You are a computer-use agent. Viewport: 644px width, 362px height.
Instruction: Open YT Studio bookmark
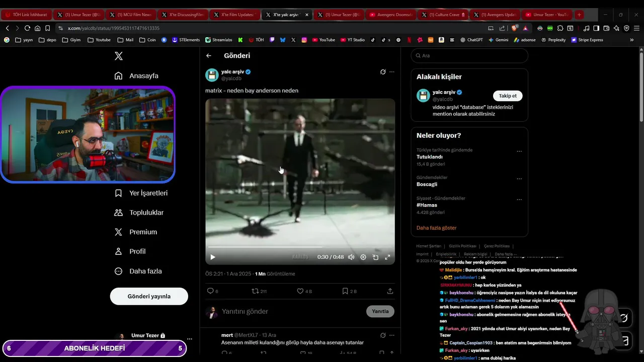tap(352, 40)
